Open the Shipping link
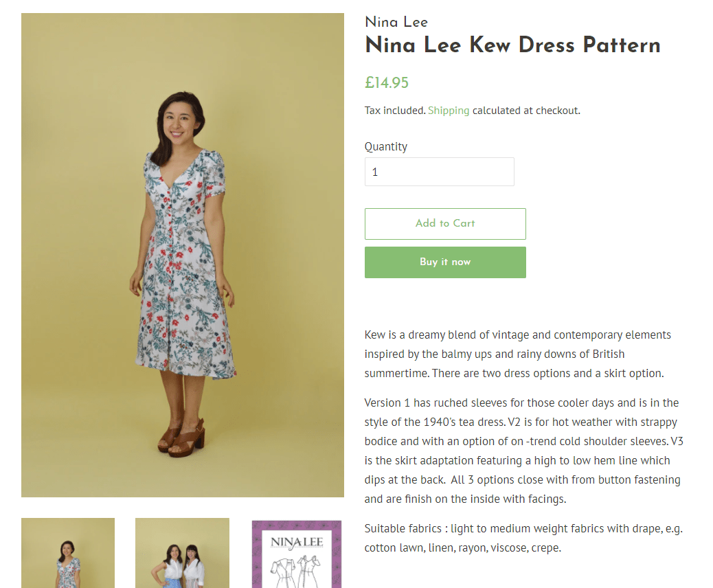 [x=449, y=110]
